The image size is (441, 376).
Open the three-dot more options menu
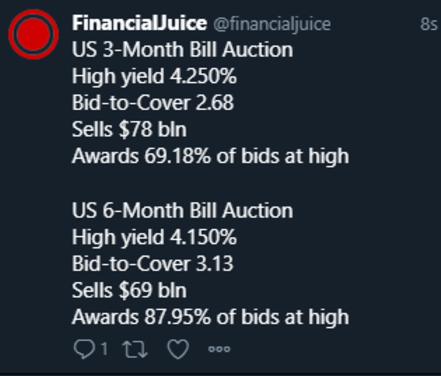point(219,349)
